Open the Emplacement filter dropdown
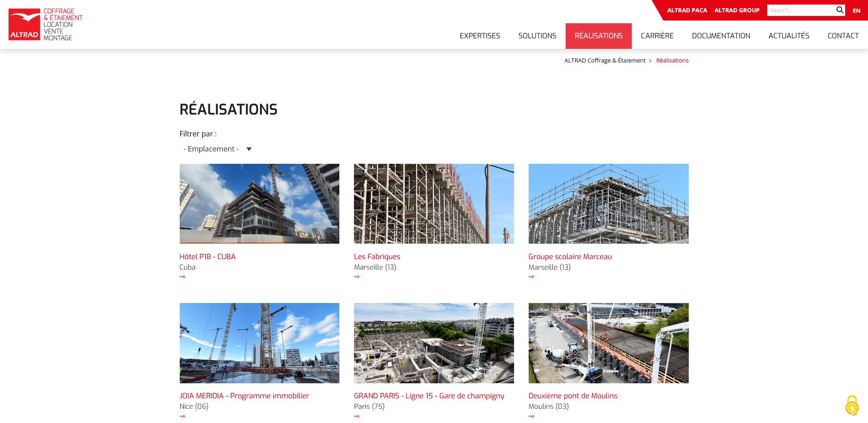This screenshot has width=868, height=423. (218, 149)
